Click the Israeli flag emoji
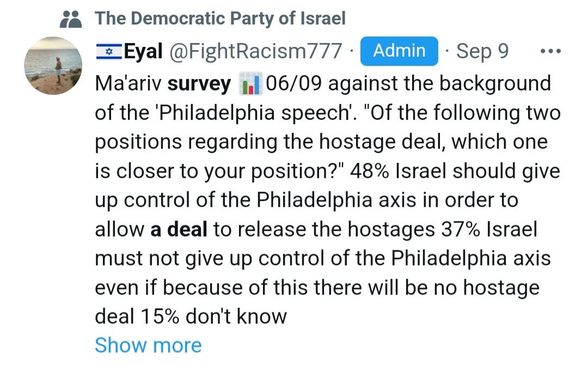The image size is (588, 368). point(109,51)
